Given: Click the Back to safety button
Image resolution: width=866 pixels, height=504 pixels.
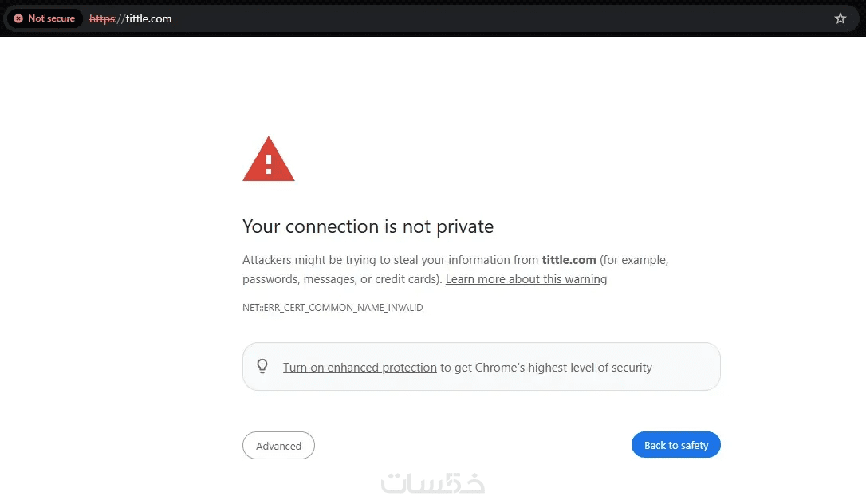Looking at the screenshot, I should coord(675,445).
